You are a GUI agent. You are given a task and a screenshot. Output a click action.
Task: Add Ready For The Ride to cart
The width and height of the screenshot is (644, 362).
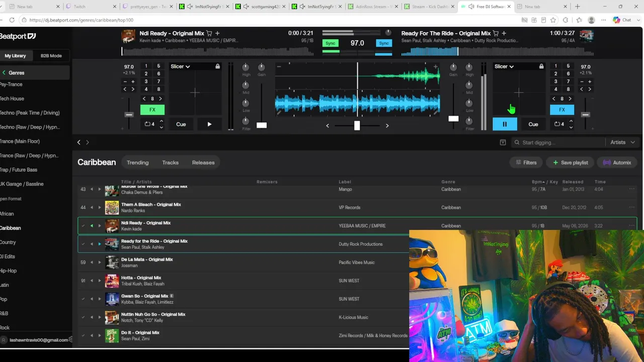(x=496, y=33)
